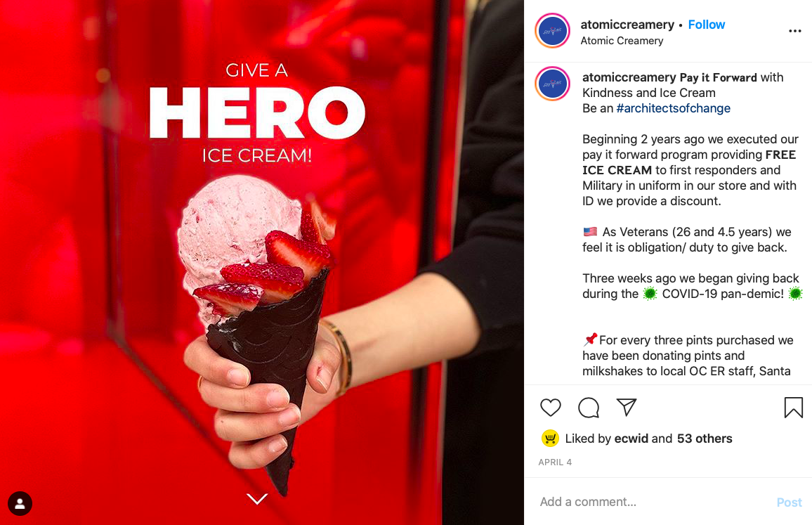Open comments via speech bubble icon
812x525 pixels.
(589, 408)
